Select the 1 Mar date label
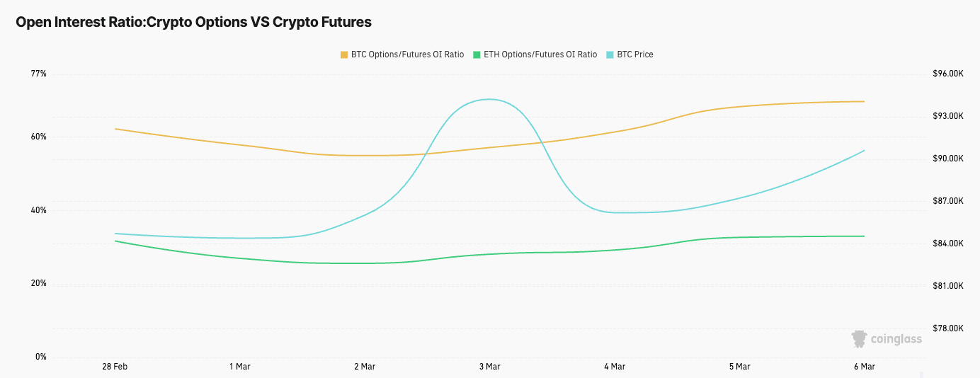 [x=239, y=367]
